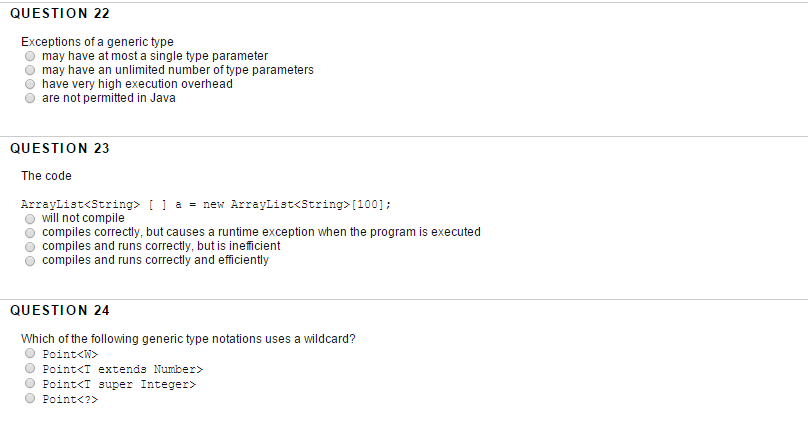Pick 'have very high execution overhead' option
The width and height of the screenshot is (808, 430).
(31, 84)
